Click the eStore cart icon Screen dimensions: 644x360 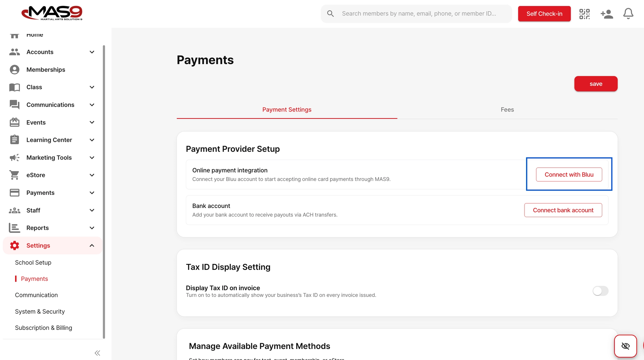coord(14,175)
